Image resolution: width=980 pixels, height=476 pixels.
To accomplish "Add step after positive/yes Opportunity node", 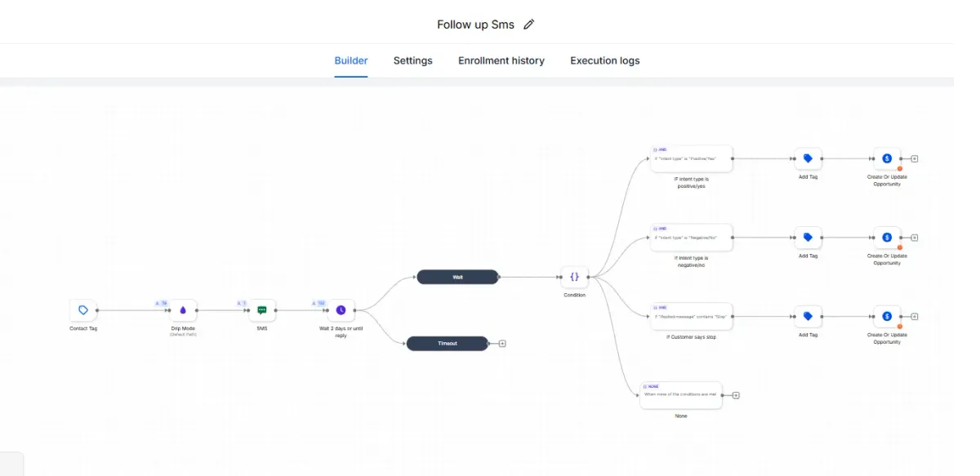I will [915, 158].
